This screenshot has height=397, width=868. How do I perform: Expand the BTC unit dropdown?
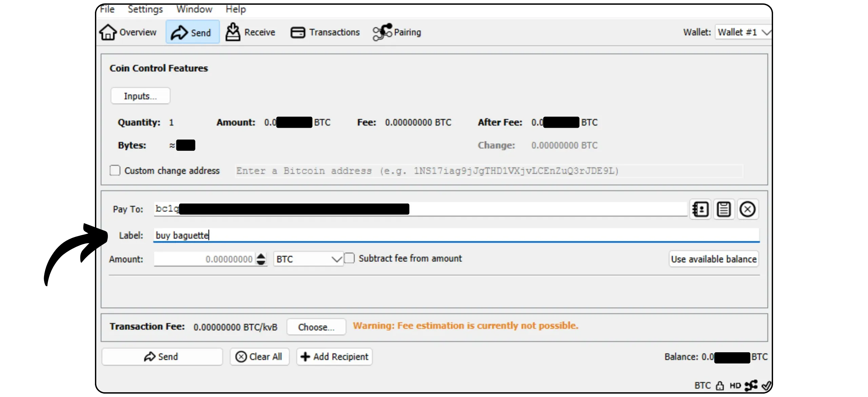[308, 259]
